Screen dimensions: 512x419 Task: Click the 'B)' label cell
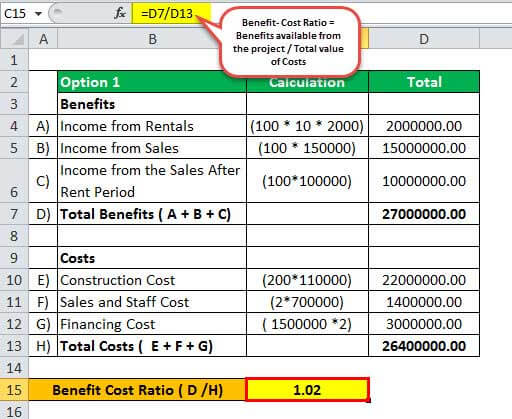pyautogui.click(x=43, y=148)
